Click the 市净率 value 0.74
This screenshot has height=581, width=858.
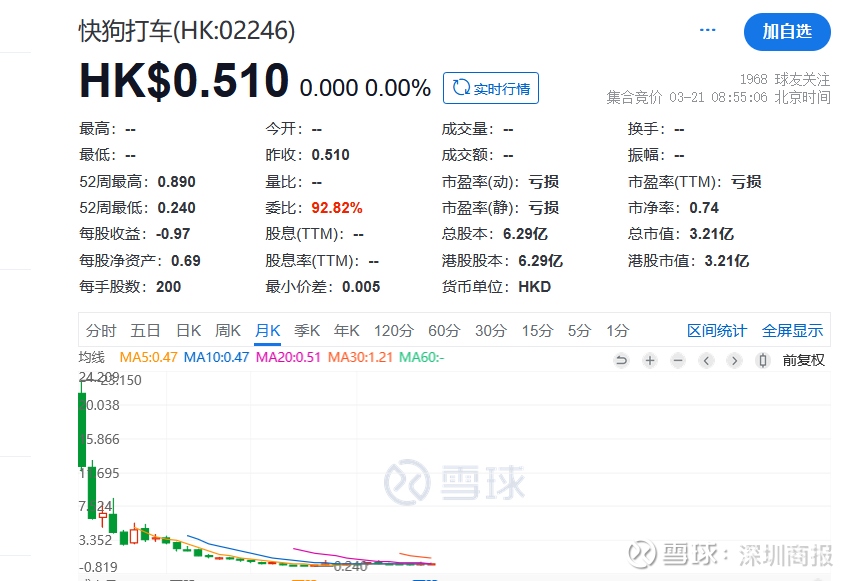(704, 208)
